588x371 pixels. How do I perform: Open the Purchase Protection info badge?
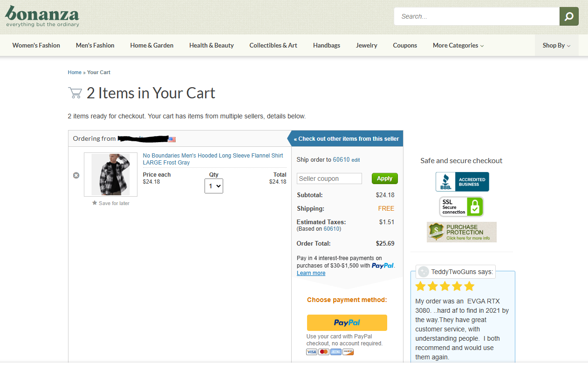tap(461, 232)
